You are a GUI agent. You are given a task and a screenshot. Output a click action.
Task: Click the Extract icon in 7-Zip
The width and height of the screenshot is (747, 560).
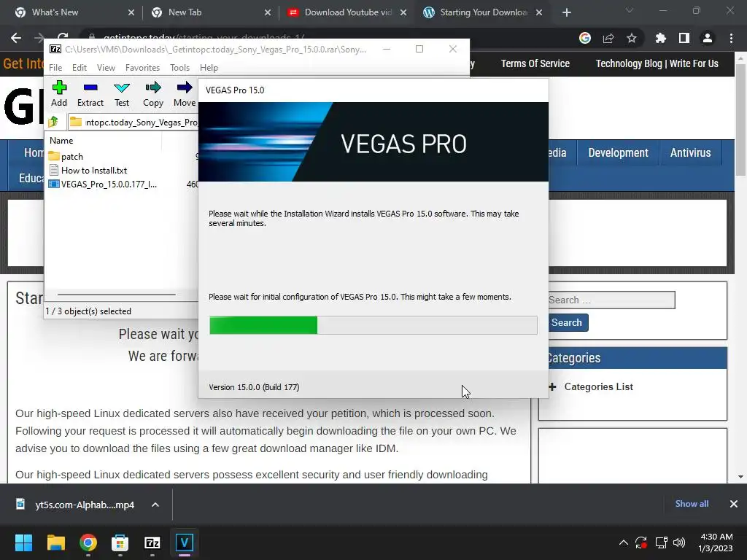click(x=90, y=94)
